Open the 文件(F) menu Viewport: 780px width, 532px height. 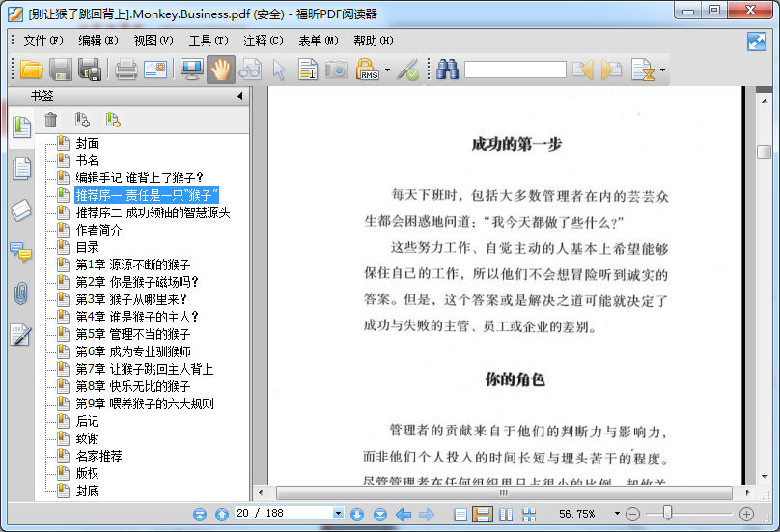pyautogui.click(x=43, y=41)
